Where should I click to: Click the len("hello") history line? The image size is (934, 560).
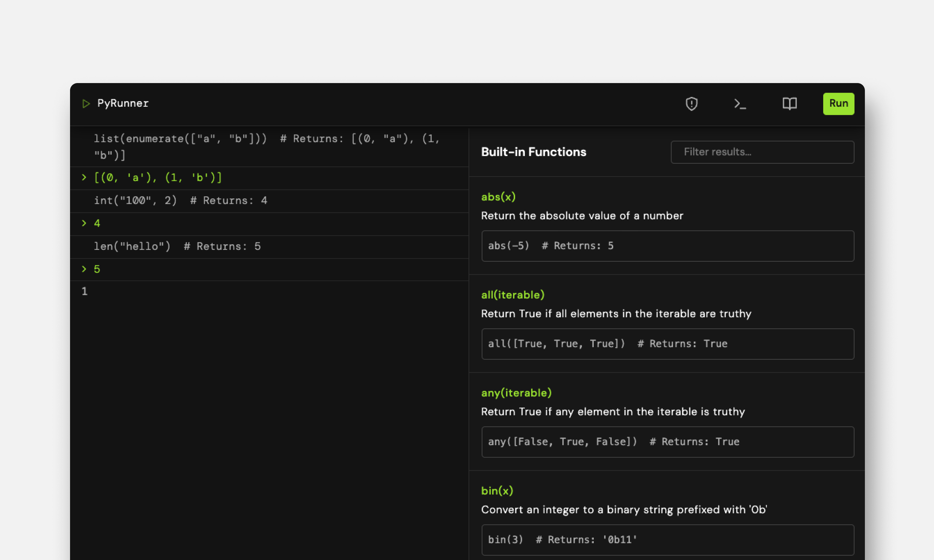pos(269,247)
